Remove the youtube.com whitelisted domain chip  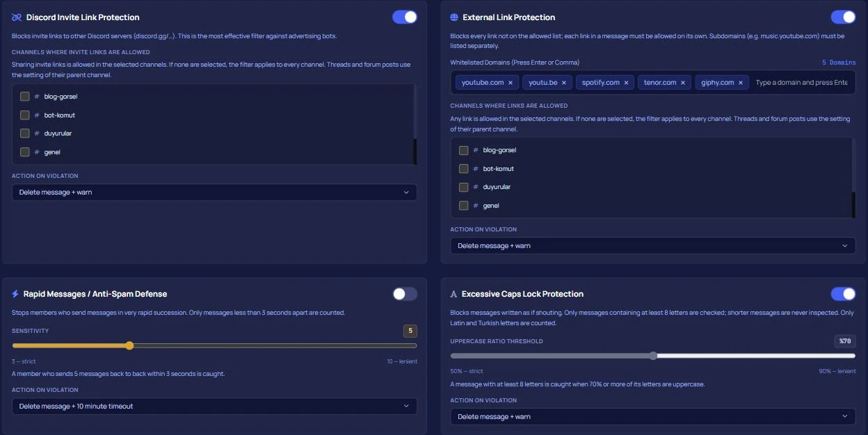[x=510, y=83]
